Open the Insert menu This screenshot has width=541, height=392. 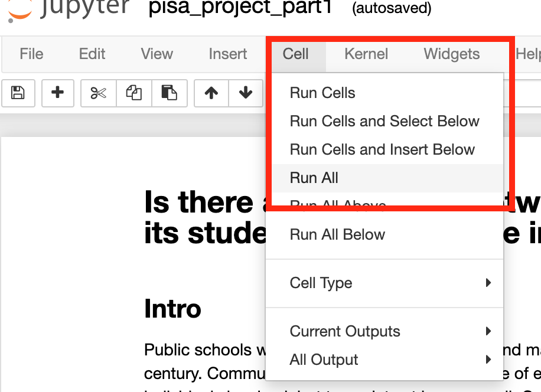click(x=228, y=54)
